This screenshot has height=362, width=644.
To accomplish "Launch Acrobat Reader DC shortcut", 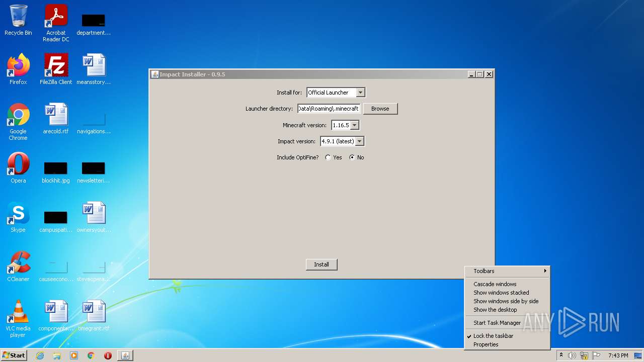I will (56, 23).
